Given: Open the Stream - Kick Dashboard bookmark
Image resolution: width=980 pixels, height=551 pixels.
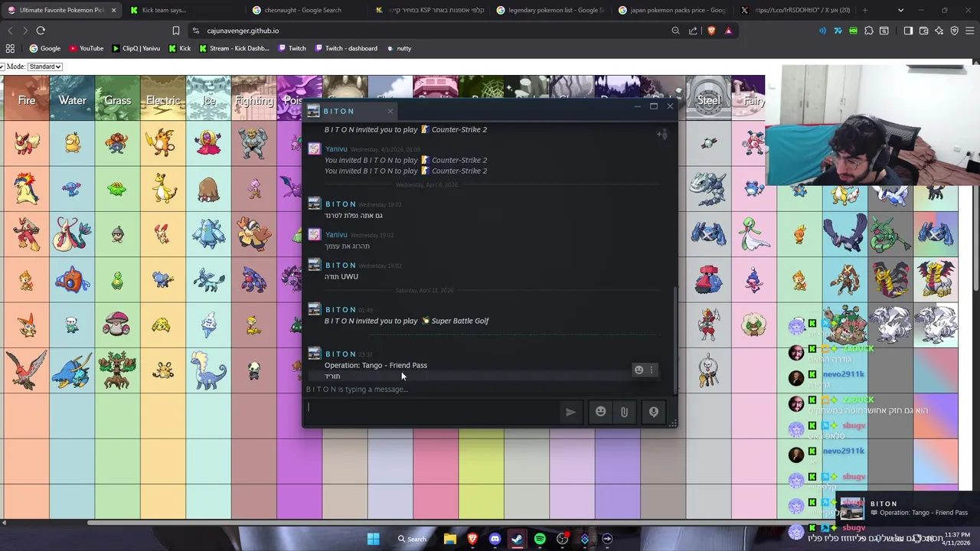Looking at the screenshot, I should click(x=234, y=48).
